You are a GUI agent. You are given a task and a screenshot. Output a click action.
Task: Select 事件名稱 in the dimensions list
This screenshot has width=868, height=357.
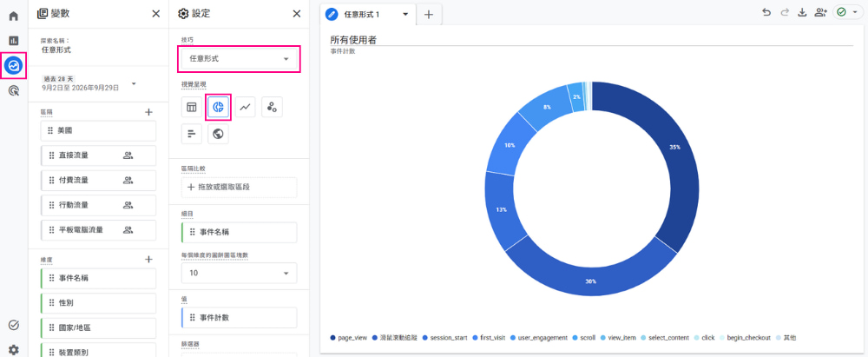click(x=98, y=278)
